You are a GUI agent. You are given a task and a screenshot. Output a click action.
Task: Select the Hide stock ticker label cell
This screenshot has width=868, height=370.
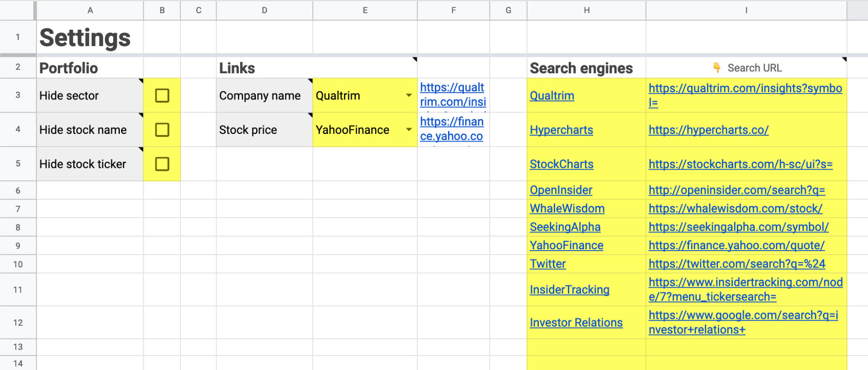90,164
